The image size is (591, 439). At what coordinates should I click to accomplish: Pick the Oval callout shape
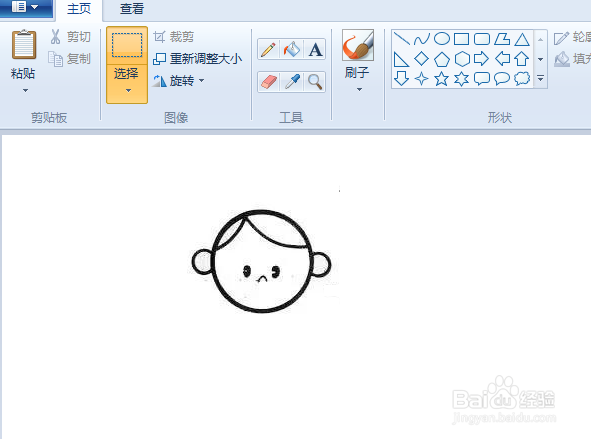502,79
